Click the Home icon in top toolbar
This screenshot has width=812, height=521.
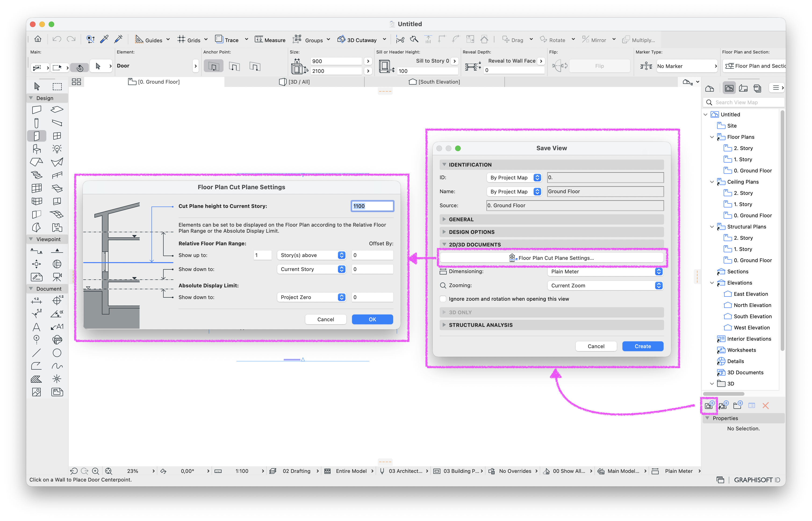point(38,39)
